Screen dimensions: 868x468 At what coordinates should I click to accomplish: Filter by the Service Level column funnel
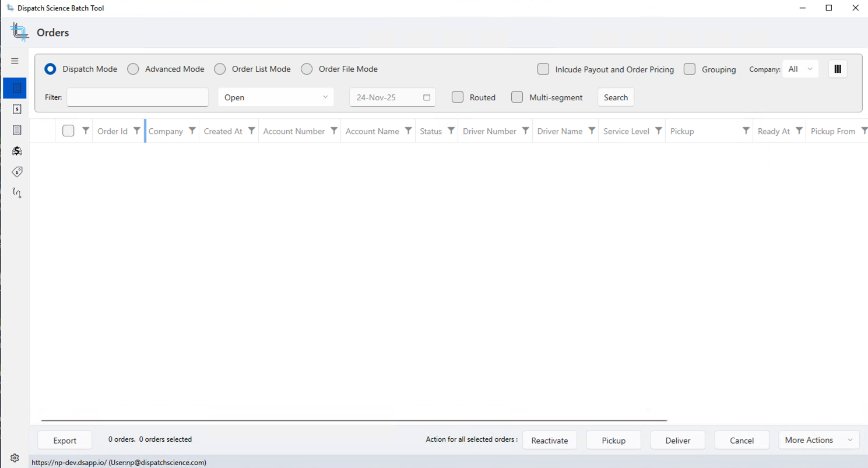click(658, 131)
